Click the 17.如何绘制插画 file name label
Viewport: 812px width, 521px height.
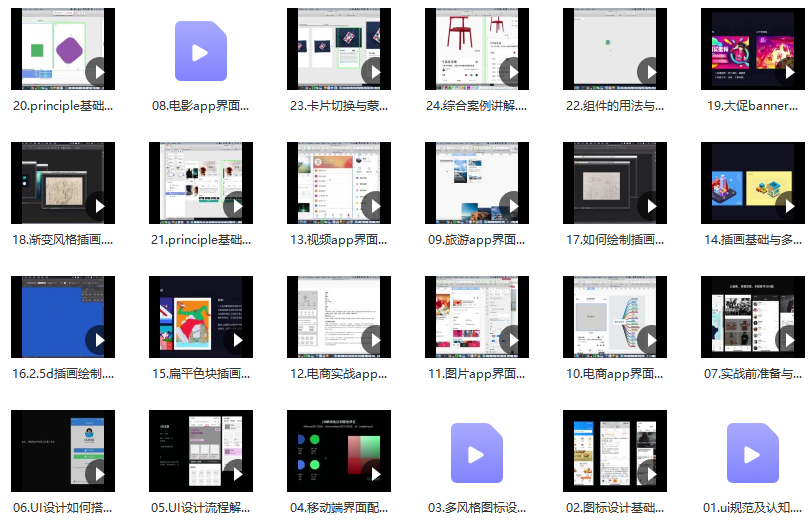click(614, 240)
